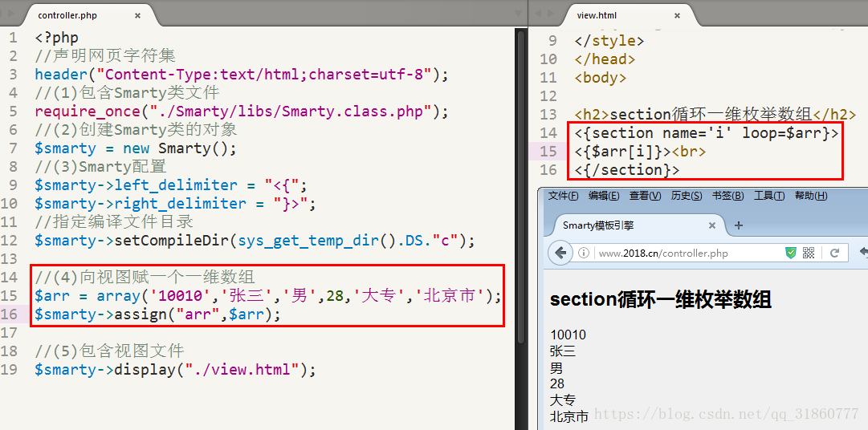Reload the page with the refresh icon
868x430 pixels.
coord(835,253)
